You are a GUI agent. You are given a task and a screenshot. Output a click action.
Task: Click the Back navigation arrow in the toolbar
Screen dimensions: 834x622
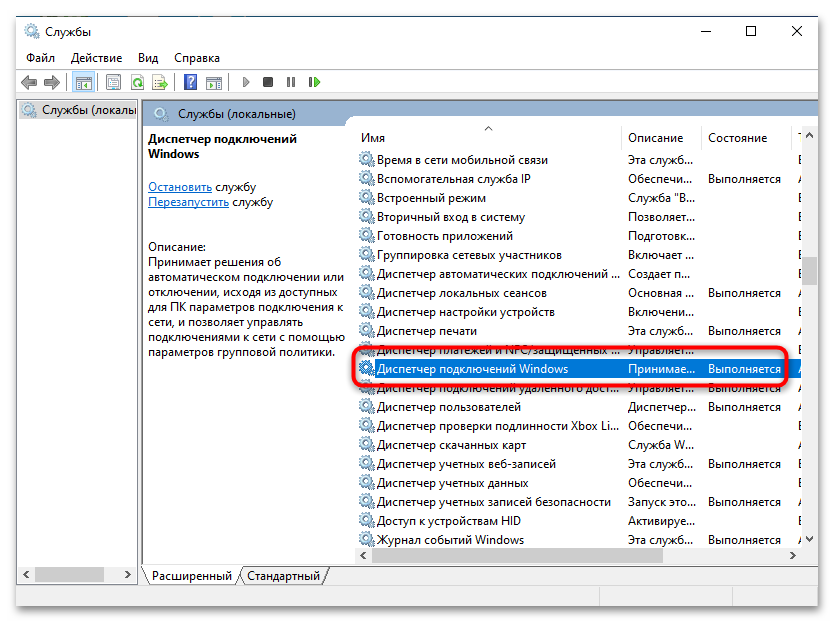29,82
